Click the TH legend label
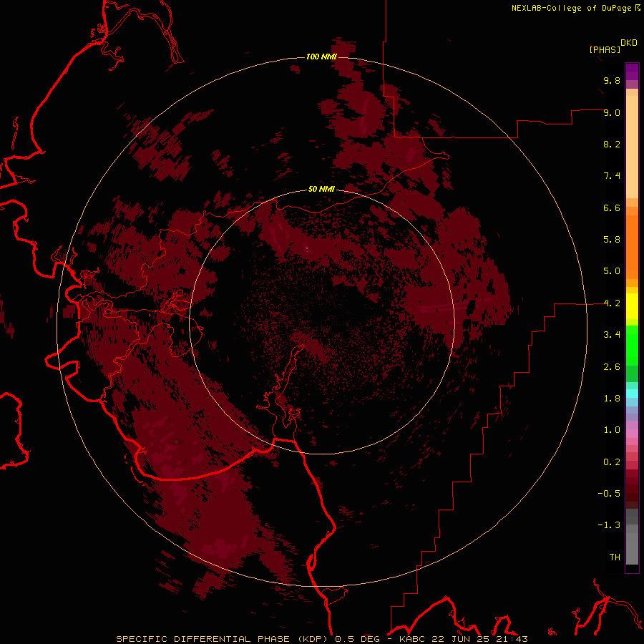 pyautogui.click(x=615, y=557)
